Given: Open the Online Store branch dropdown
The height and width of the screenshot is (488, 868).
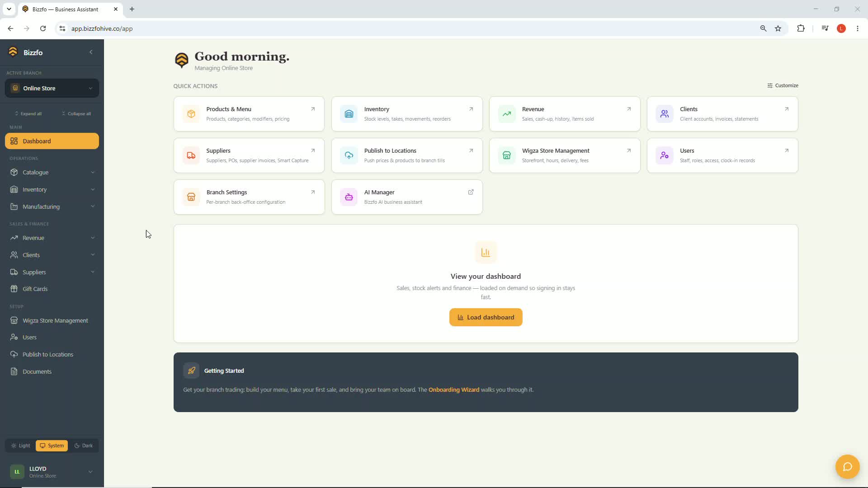Looking at the screenshot, I should tap(52, 88).
